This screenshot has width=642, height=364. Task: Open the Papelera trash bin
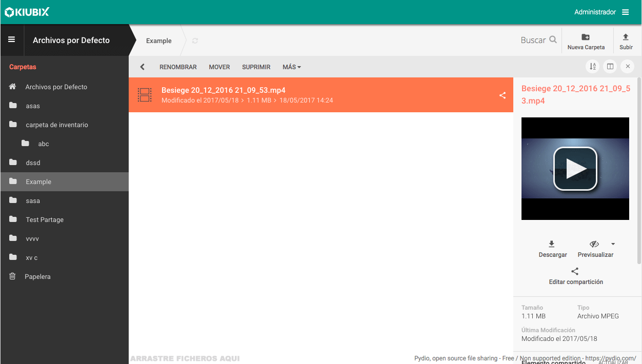[x=38, y=276]
